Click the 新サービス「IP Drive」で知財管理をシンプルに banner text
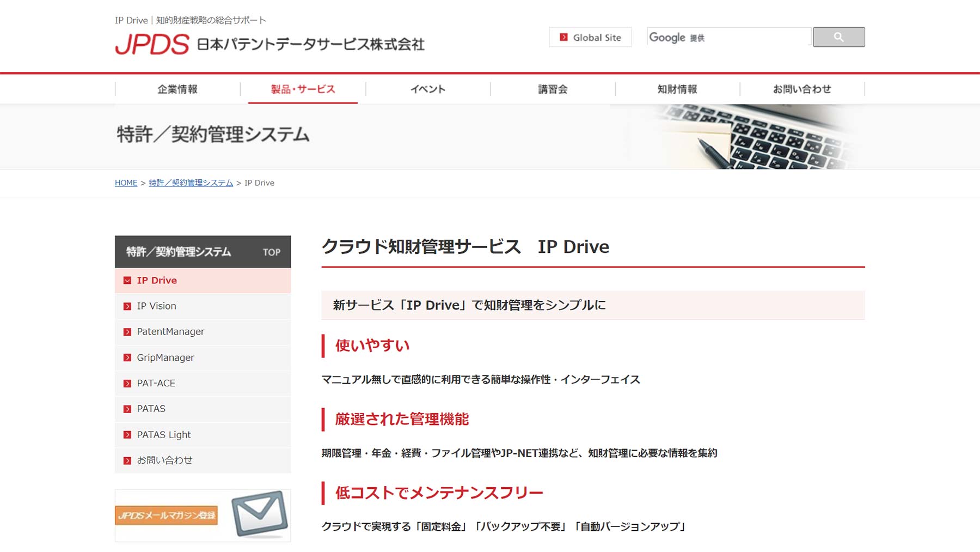Image resolution: width=980 pixels, height=552 pixels. pyautogui.click(x=469, y=305)
